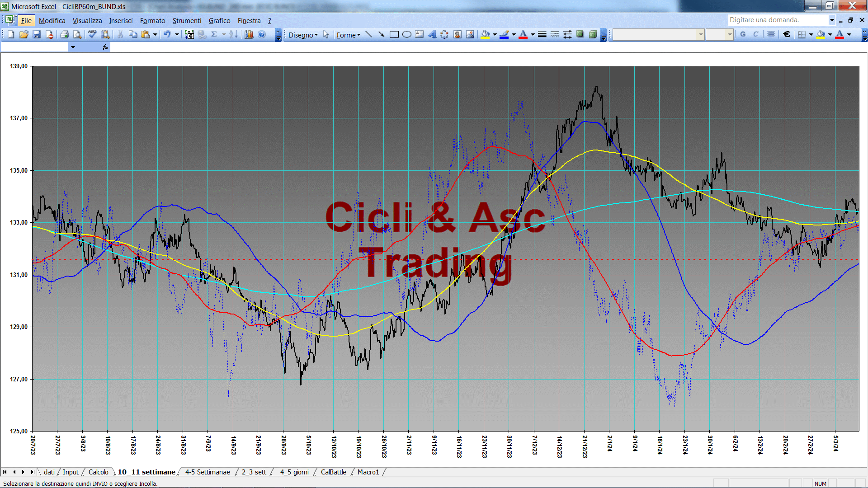Toggle center alignment button
This screenshot has height=488, width=868.
(771, 34)
